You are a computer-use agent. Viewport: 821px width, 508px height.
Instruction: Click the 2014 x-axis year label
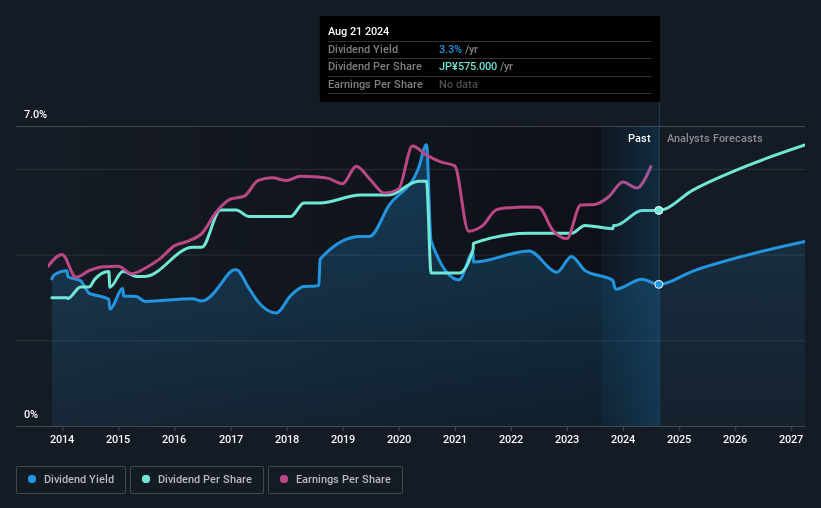pos(62,439)
